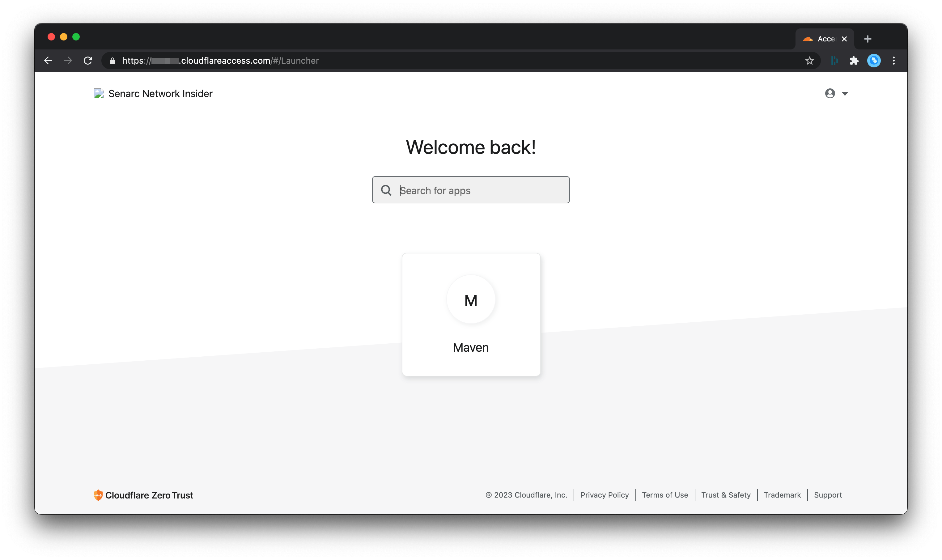
Task: Click the Welcome back! heading
Action: [471, 147]
